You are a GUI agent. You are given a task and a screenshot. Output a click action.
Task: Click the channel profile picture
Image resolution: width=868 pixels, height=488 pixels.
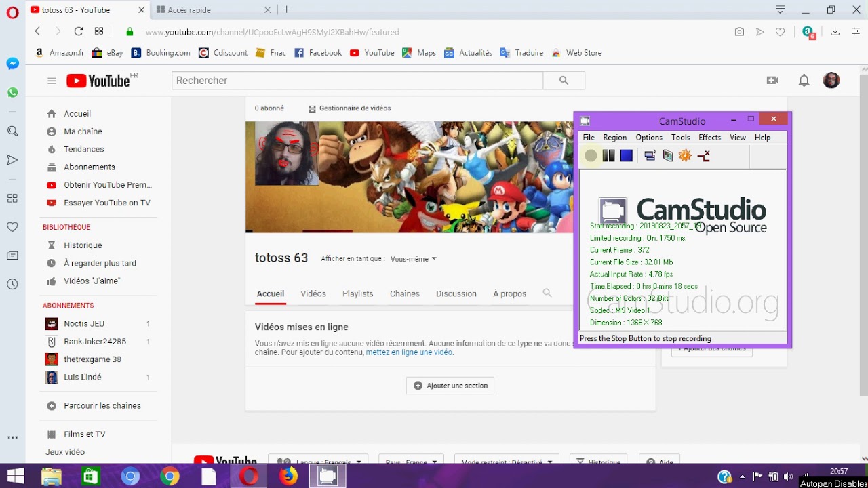pyautogui.click(x=286, y=154)
